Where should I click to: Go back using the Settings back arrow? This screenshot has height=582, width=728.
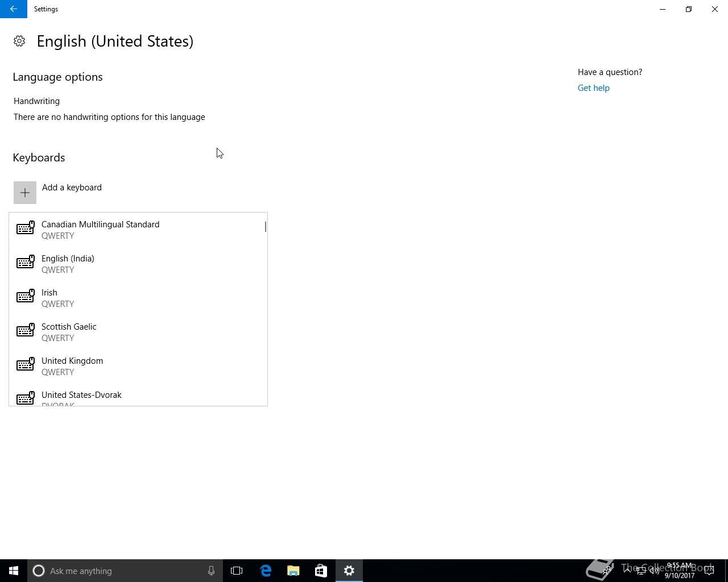click(13, 9)
